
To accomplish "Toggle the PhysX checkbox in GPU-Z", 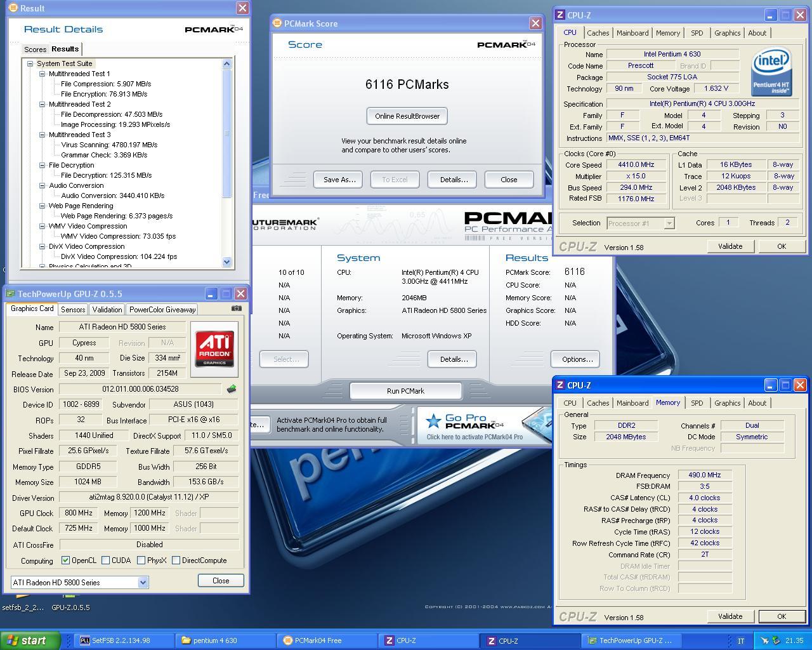I will (x=141, y=560).
